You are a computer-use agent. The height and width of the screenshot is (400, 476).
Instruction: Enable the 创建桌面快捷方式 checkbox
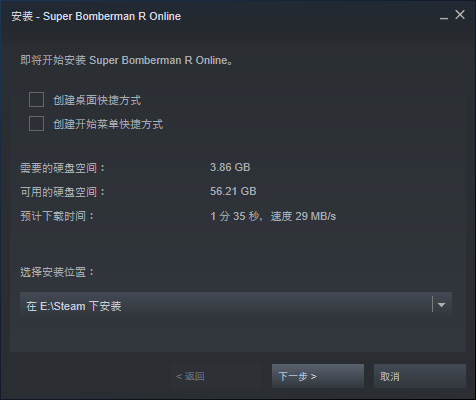(36, 100)
